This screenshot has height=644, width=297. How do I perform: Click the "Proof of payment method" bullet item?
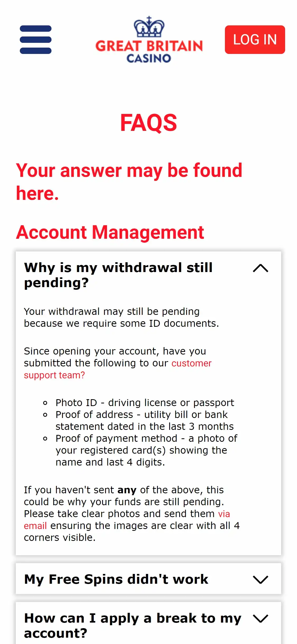(x=146, y=450)
